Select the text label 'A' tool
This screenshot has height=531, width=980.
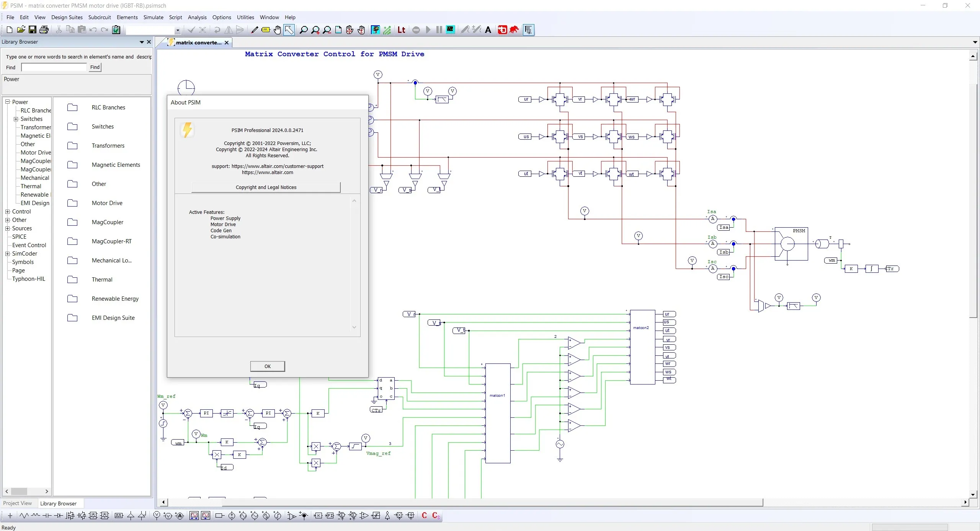(488, 30)
